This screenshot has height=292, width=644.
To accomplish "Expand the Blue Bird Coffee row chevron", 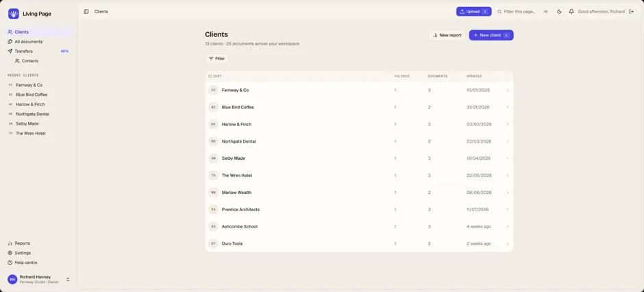I will [x=507, y=107].
